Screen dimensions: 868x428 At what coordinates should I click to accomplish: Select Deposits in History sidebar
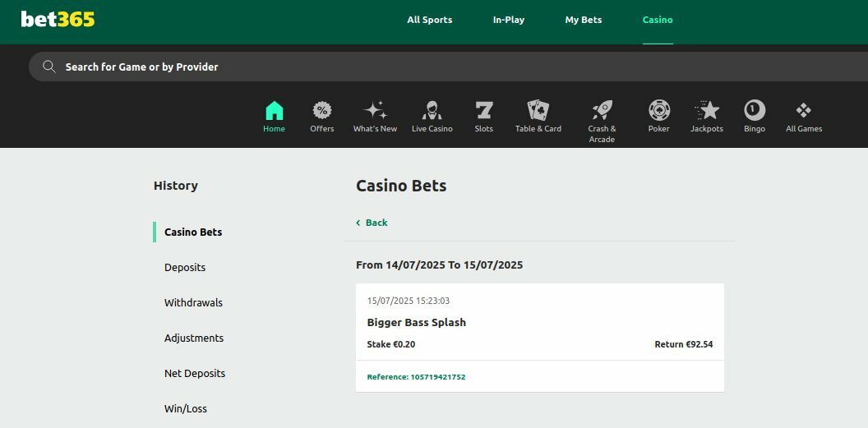[185, 268]
